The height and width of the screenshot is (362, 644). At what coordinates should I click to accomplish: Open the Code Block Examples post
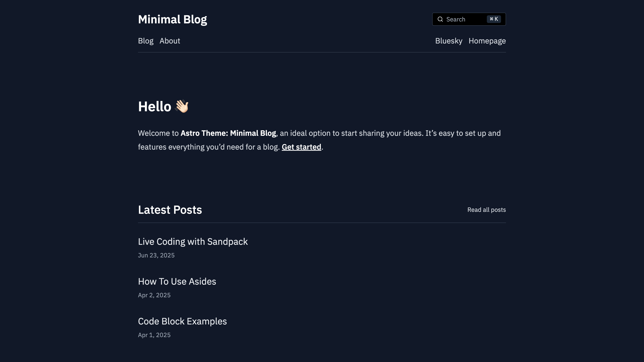(x=182, y=321)
